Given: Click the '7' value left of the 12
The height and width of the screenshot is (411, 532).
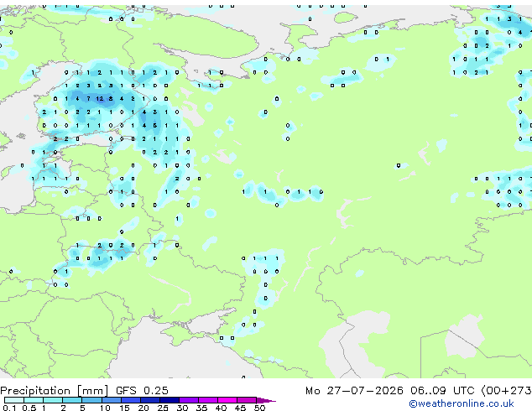Looking at the screenshot, I should (x=89, y=99).
